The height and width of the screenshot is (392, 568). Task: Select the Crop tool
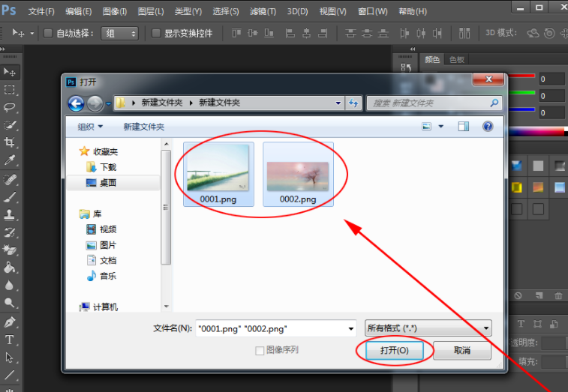[10, 142]
